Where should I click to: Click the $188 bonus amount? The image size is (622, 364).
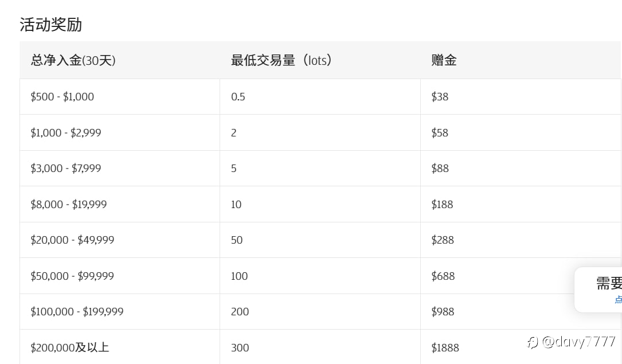(x=442, y=204)
